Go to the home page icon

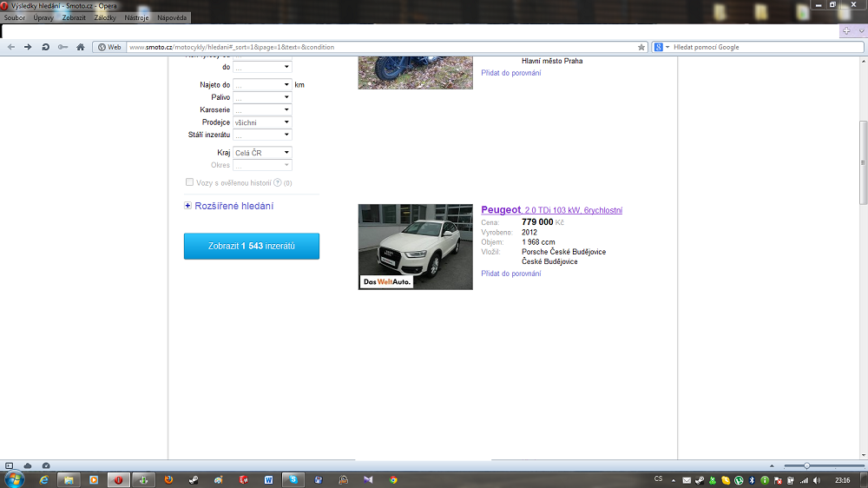[x=80, y=47]
